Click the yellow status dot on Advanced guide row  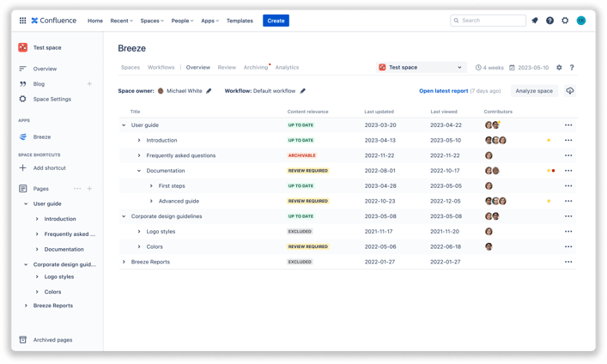point(549,201)
